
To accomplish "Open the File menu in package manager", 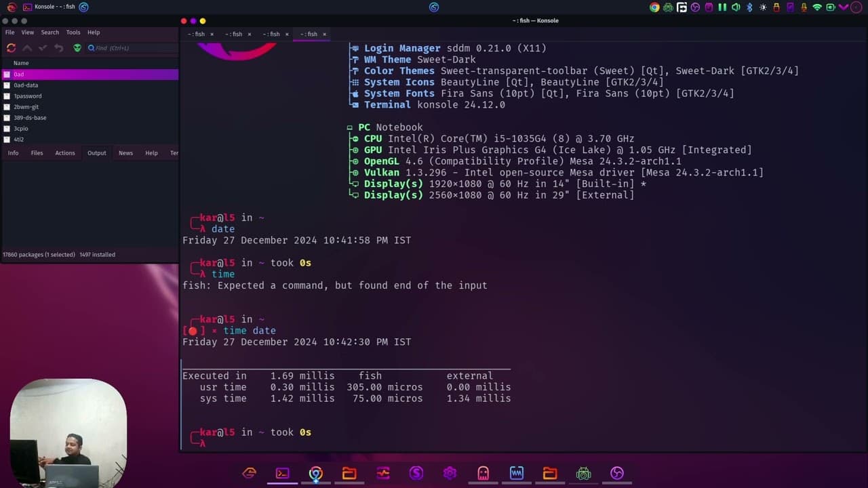I will click(x=10, y=33).
